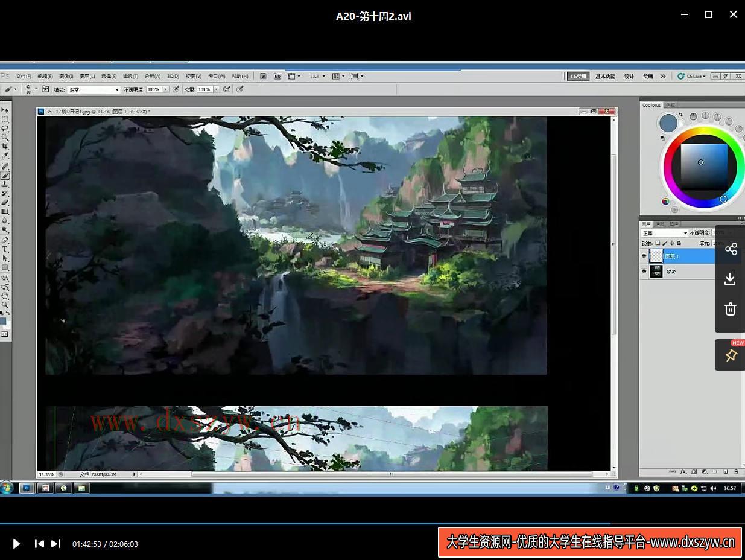Image resolution: width=745 pixels, height=560 pixels.
Task: Toggle Quick Mask mode icon
Action: [x=5, y=334]
